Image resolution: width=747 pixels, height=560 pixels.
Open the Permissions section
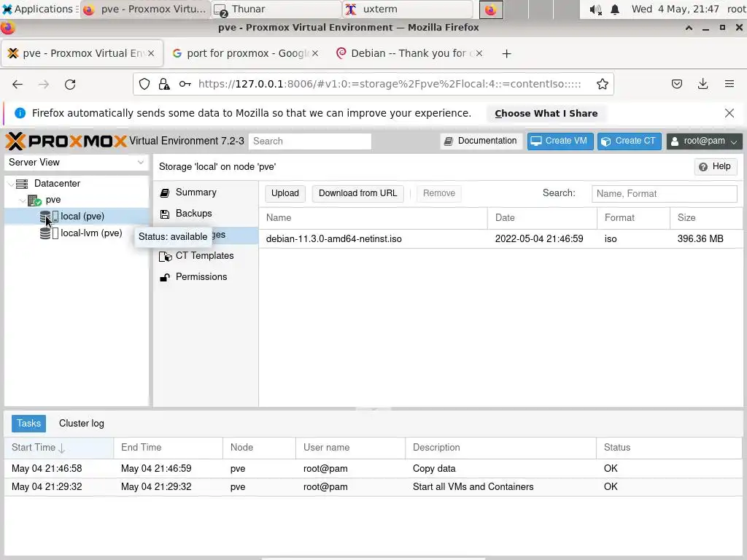tap(205, 276)
